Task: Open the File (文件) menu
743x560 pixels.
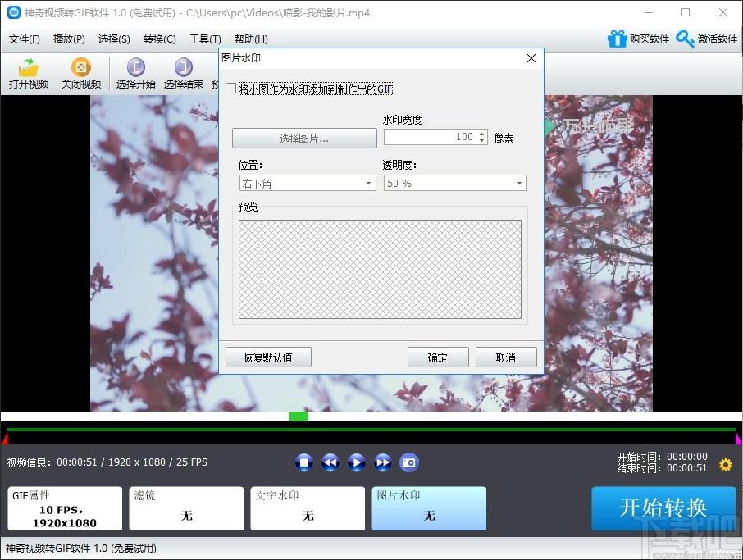Action: tap(24, 39)
